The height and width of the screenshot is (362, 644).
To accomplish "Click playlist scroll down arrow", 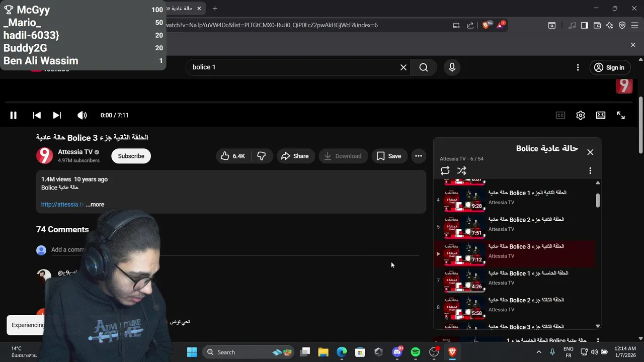I will pyautogui.click(x=598, y=326).
